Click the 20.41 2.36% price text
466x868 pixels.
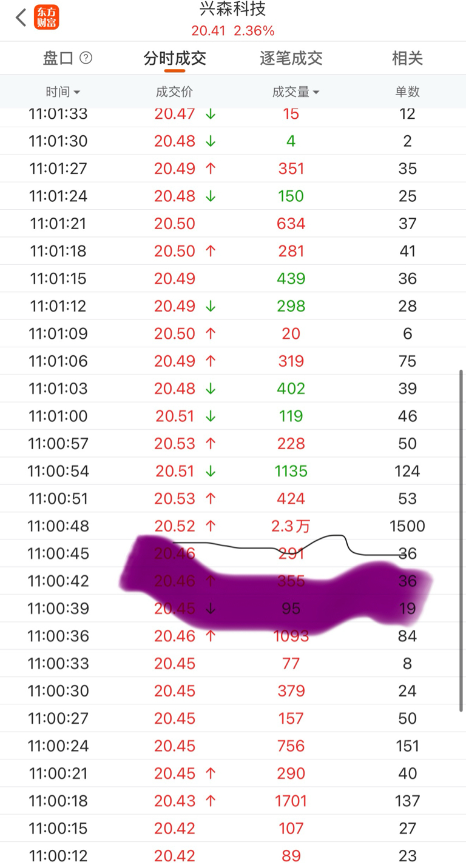tap(233, 30)
